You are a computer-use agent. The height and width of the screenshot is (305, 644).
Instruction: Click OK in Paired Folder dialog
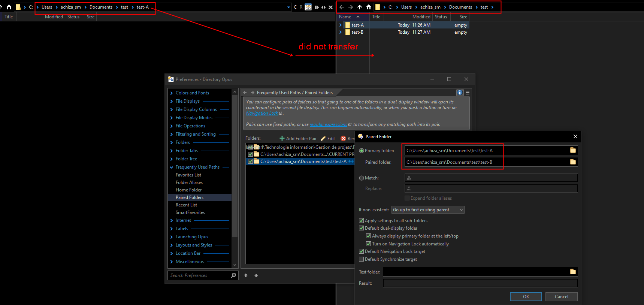pyautogui.click(x=526, y=297)
